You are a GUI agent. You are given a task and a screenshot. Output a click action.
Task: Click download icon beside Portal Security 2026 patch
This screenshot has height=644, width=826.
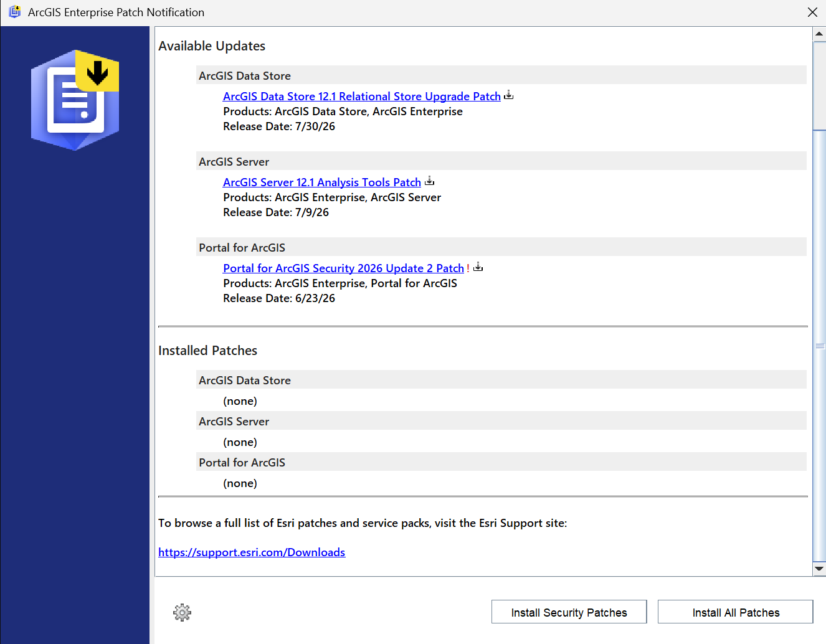(x=478, y=267)
